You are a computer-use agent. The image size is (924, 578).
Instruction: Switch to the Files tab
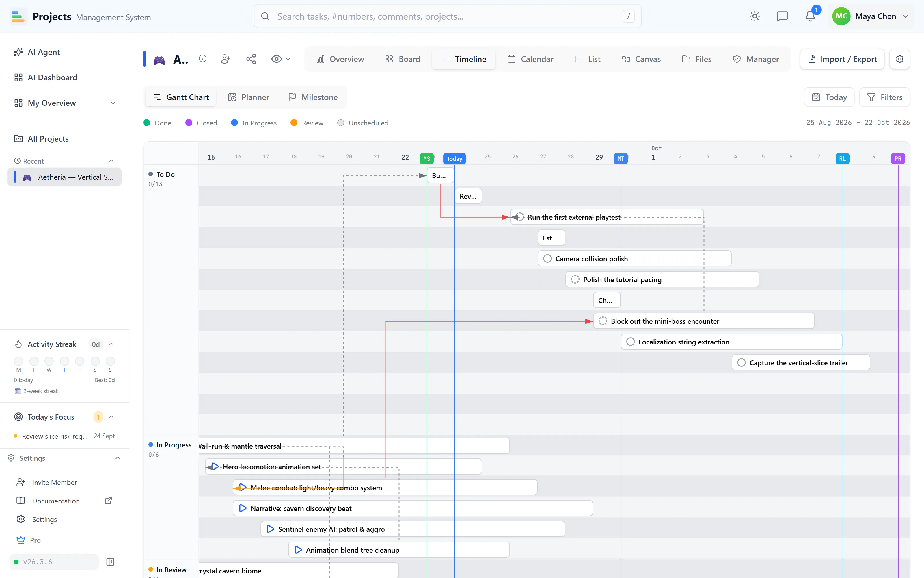pos(696,59)
